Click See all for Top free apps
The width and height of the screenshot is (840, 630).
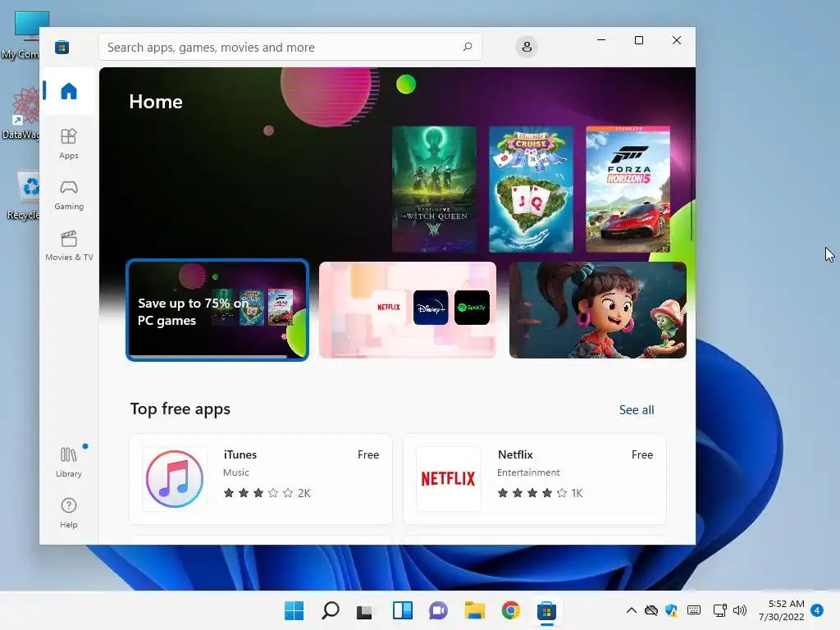click(637, 410)
